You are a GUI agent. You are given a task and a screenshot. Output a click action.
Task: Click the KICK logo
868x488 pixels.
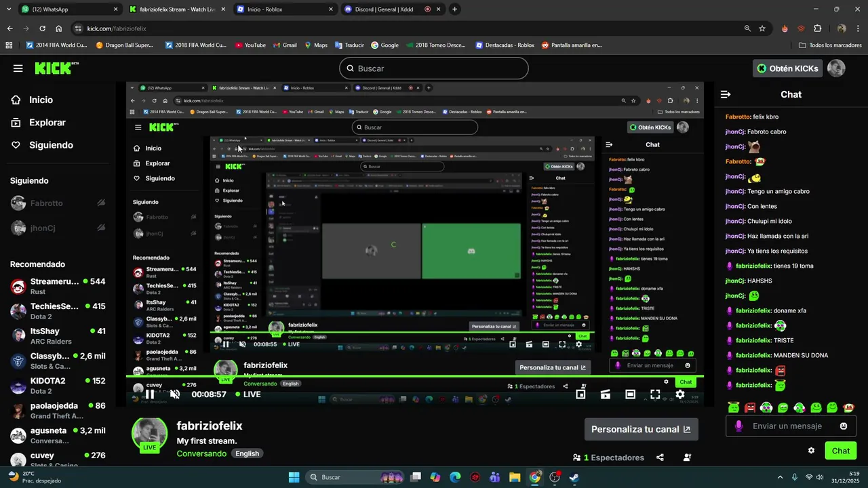coord(57,68)
